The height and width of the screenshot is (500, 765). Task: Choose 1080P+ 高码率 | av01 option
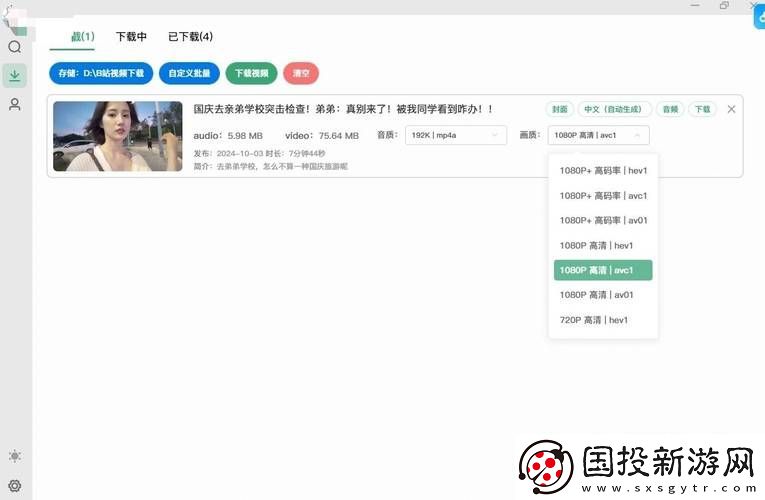tap(603, 220)
